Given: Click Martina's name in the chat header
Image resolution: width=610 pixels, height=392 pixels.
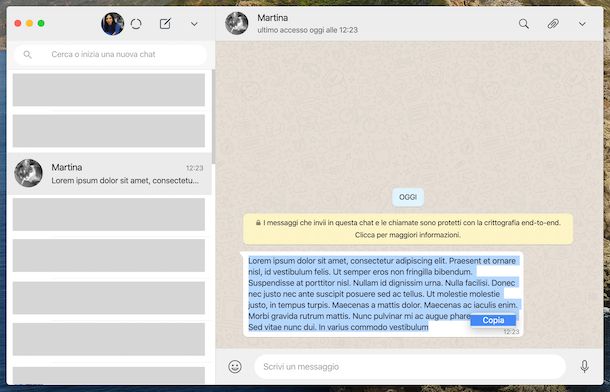Looking at the screenshot, I should pos(273,18).
